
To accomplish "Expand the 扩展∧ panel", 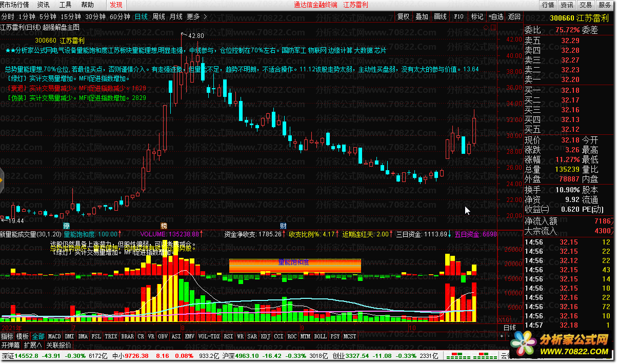I will pyautogui.click(x=33, y=345).
